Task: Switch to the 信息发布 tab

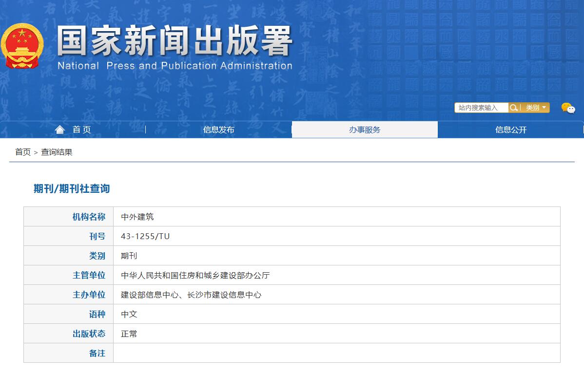Action: [x=218, y=129]
